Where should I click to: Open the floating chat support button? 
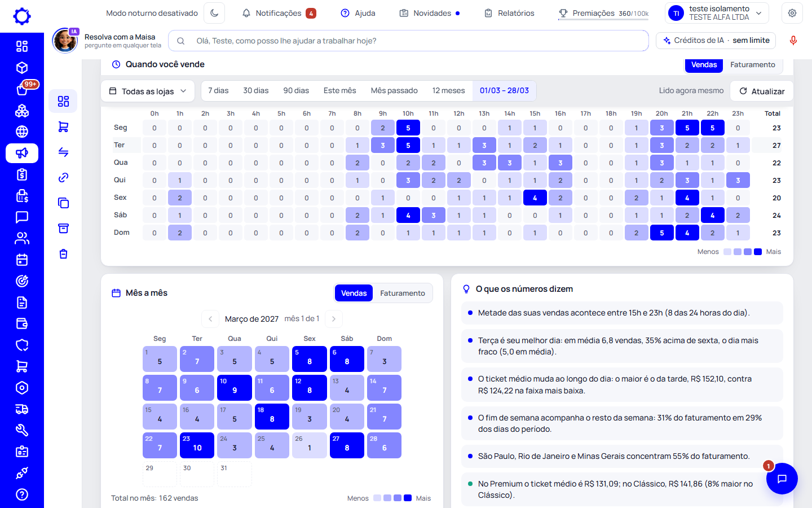coord(782,479)
